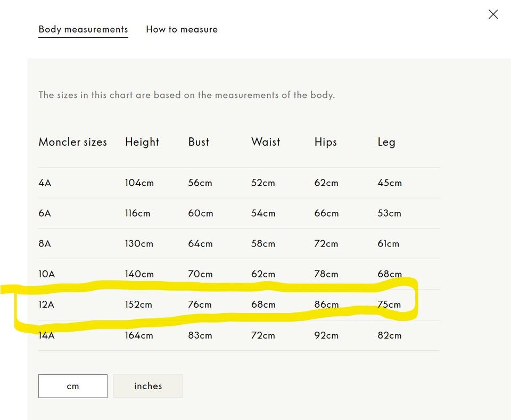
Task: Click the Bust column header
Action: [x=199, y=142]
